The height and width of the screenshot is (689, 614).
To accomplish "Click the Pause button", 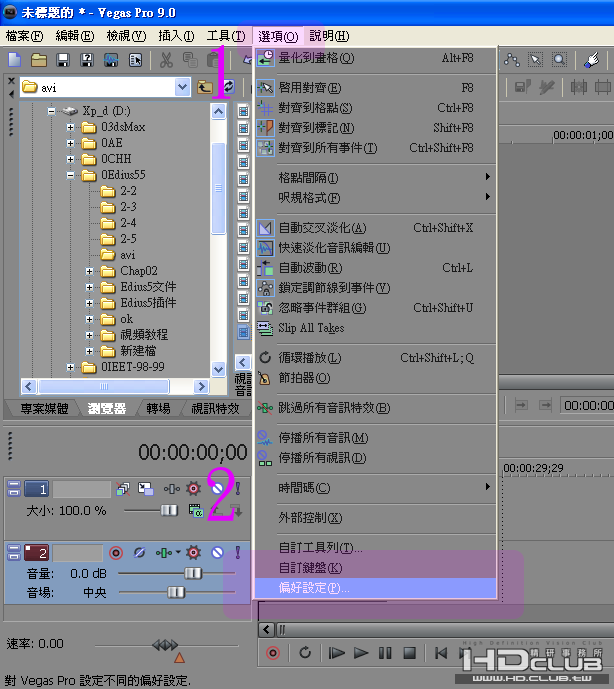I will pos(385,653).
